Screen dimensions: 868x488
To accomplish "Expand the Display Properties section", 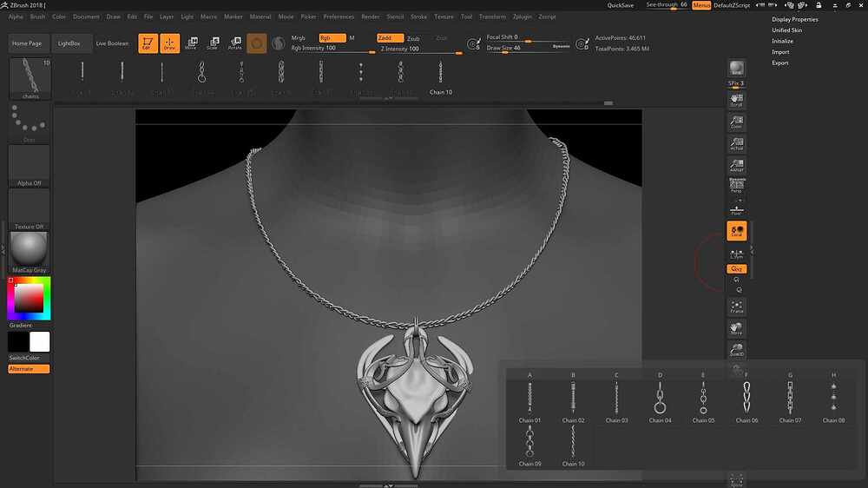I will tap(794, 19).
